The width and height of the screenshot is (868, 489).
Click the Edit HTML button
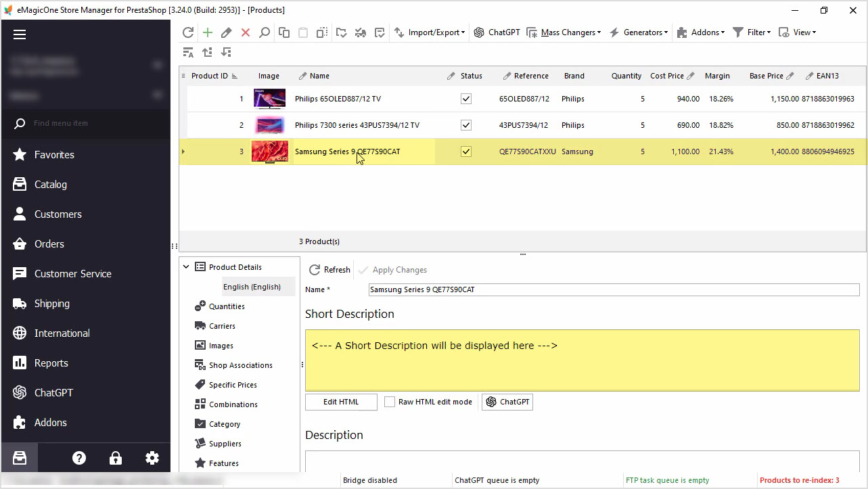[x=341, y=402]
